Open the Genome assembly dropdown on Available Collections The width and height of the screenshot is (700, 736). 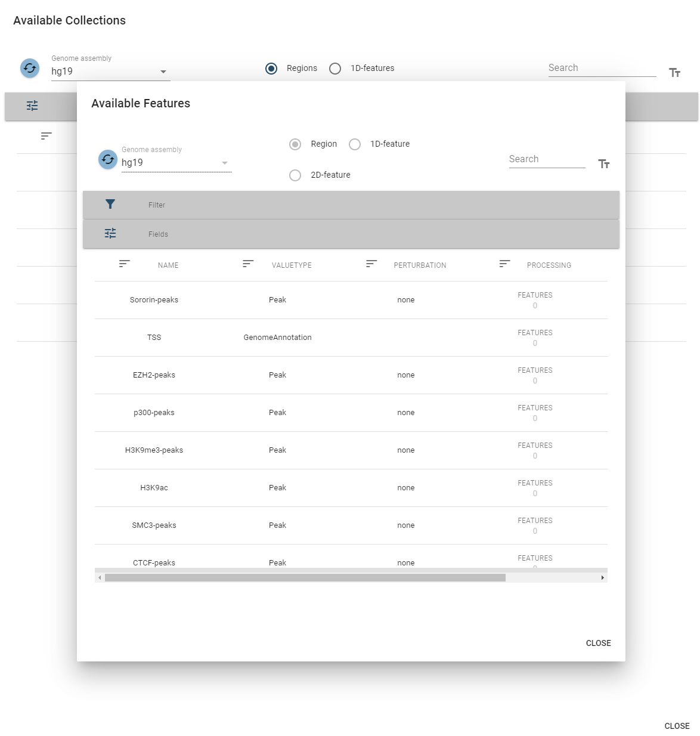click(x=163, y=72)
